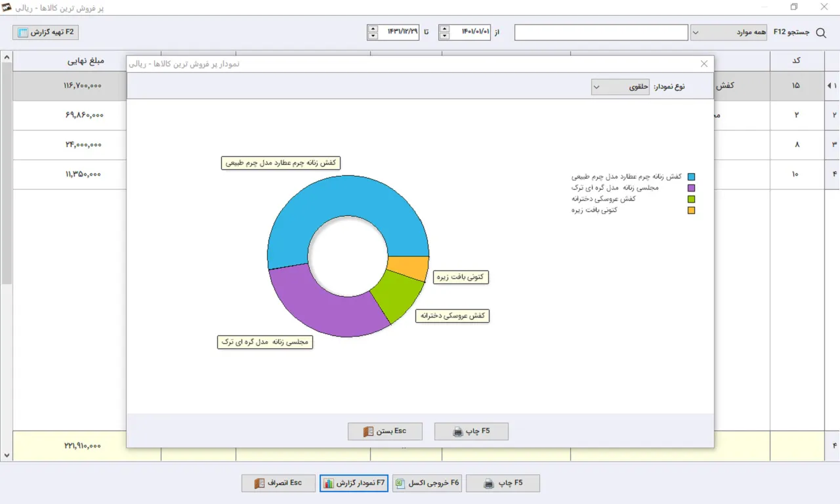The width and height of the screenshot is (840, 504).
Task: Focus the search text box
Action: [x=601, y=32]
